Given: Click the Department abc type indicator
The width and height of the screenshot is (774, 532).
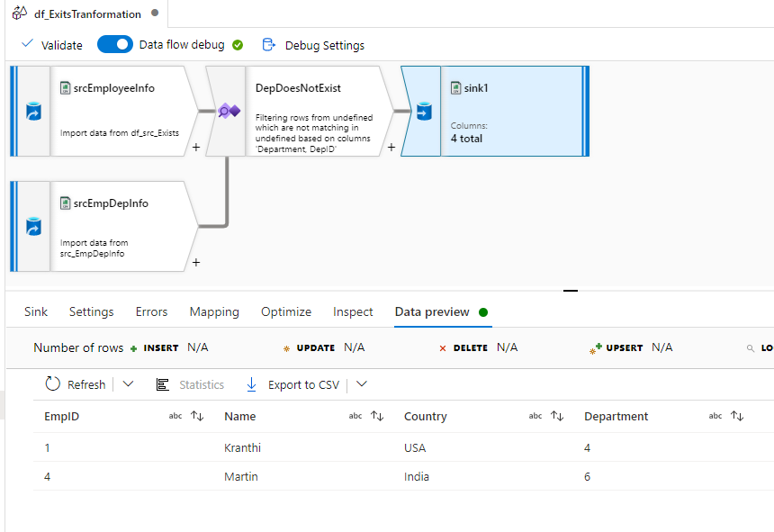Looking at the screenshot, I should [x=715, y=416].
